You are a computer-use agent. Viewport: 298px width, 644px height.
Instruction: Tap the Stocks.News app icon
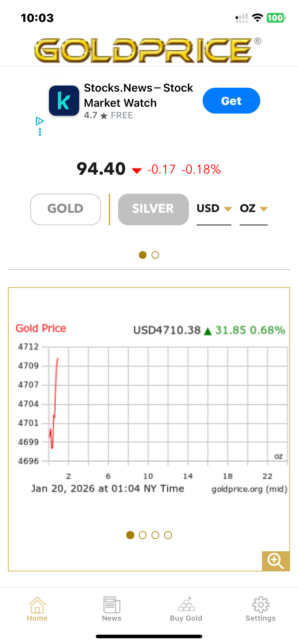tap(64, 101)
